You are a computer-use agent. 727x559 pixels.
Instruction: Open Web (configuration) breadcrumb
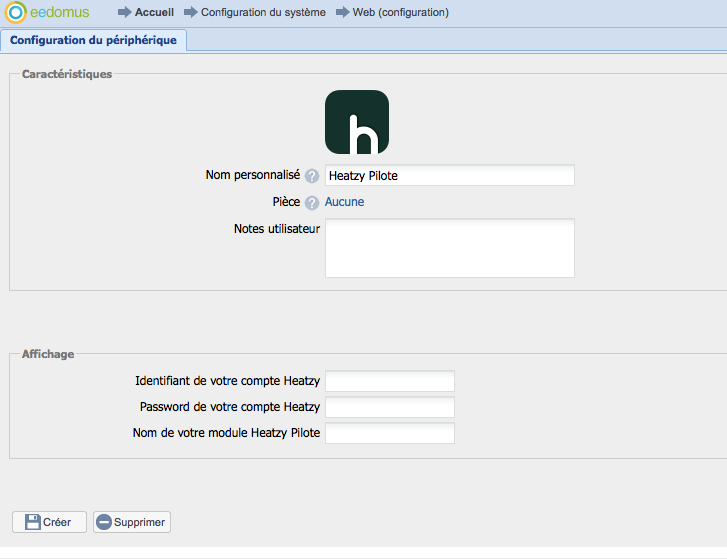click(x=401, y=13)
